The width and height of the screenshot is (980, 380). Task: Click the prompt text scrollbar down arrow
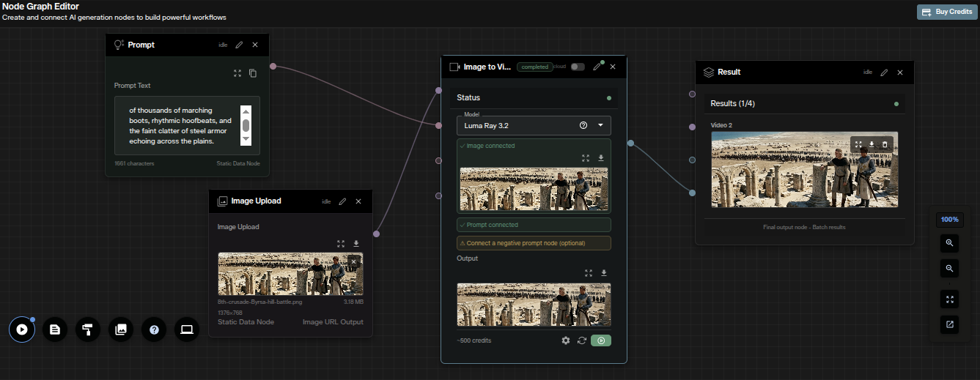tap(246, 138)
